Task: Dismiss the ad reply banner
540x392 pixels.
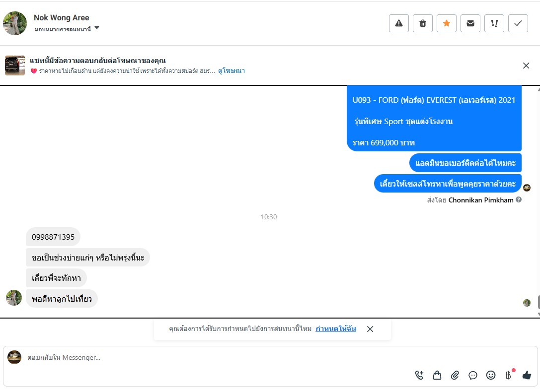Action: coord(526,65)
